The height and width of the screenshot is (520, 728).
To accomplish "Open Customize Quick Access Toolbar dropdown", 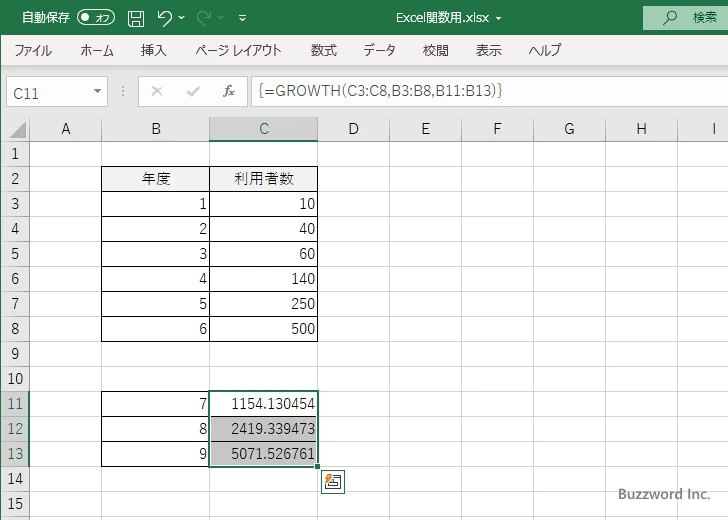I will 242,18.
